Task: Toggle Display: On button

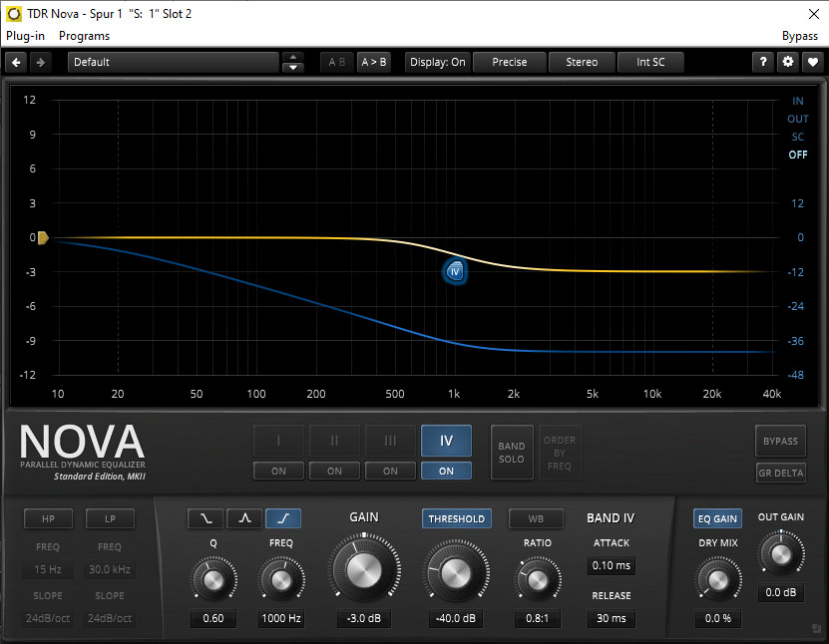Action: tap(437, 63)
